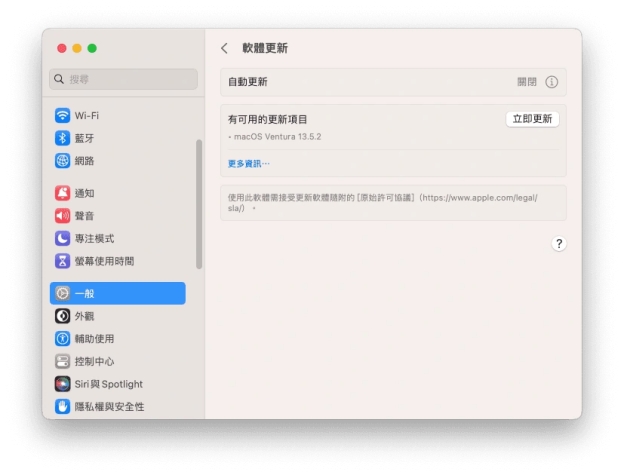The image size is (624, 476).
Task: Click the license agreement URL text
Action: pos(383,203)
